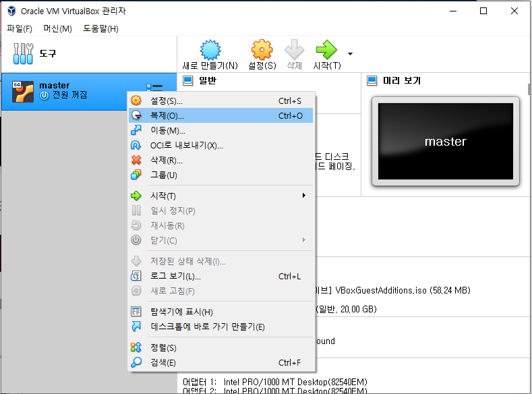
Task: Choose 탐색기에 표시(H) entry
Action: click(221, 312)
